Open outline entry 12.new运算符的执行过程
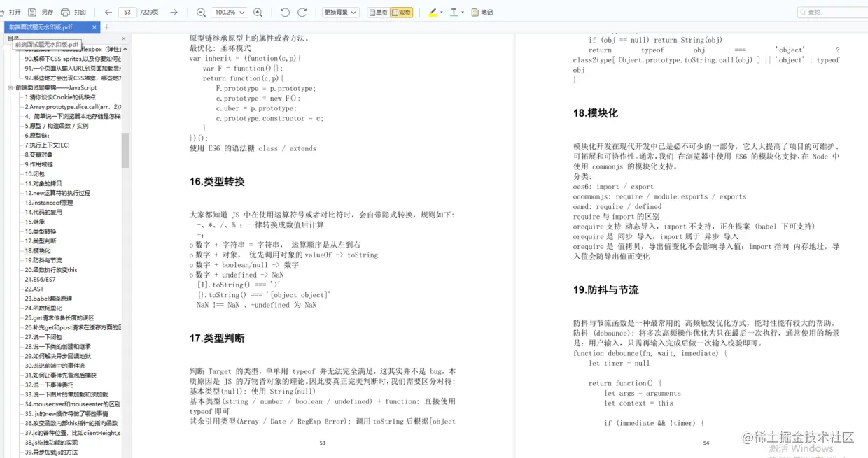Screen dimensions: 868x458 coord(58,193)
